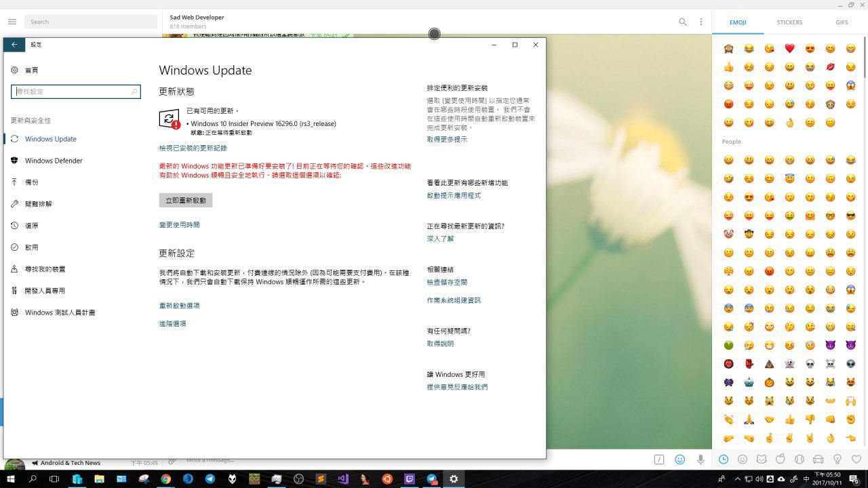Select the red heart emoji
Screen dimensions: 868x488
coord(789,49)
